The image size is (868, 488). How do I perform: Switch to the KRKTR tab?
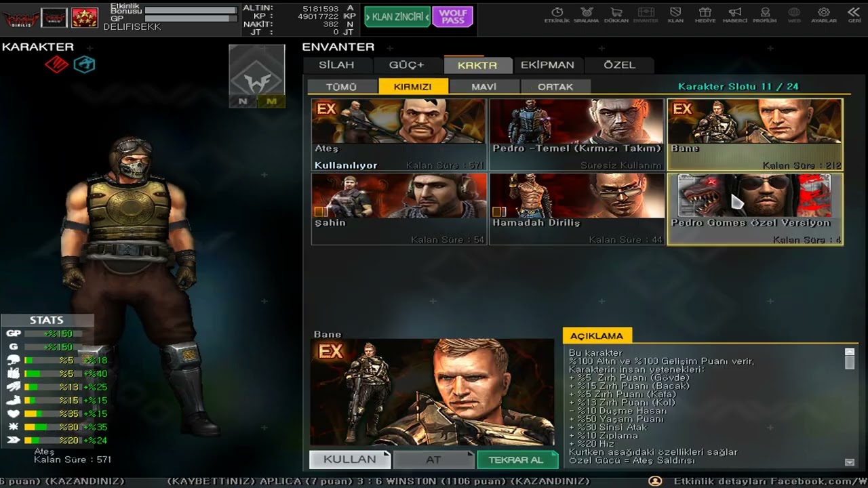tap(477, 65)
